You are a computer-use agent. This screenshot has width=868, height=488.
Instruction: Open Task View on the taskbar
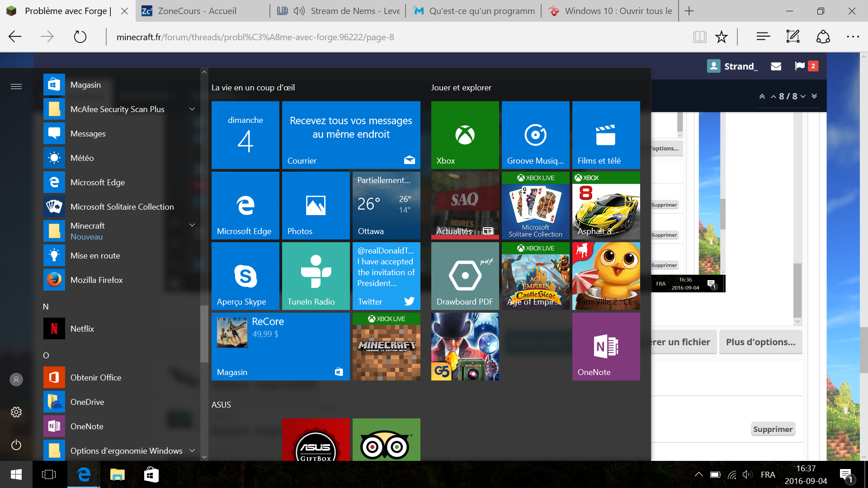click(x=49, y=474)
